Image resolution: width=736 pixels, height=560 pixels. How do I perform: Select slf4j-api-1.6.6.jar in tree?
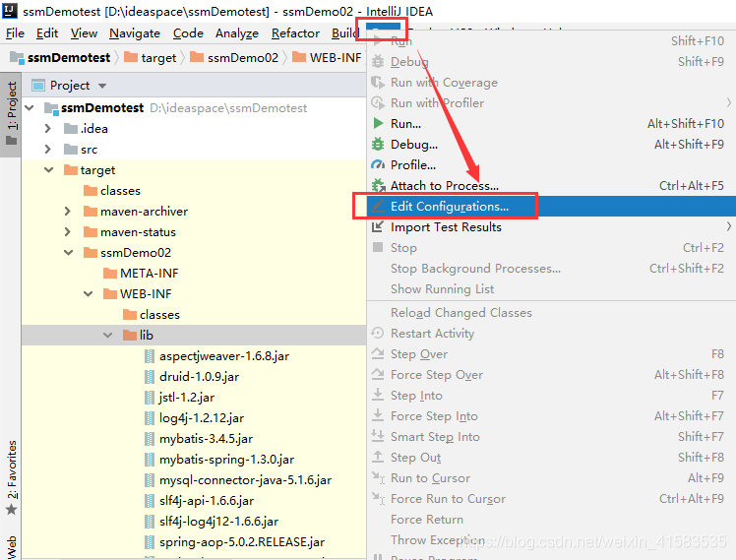(207, 500)
